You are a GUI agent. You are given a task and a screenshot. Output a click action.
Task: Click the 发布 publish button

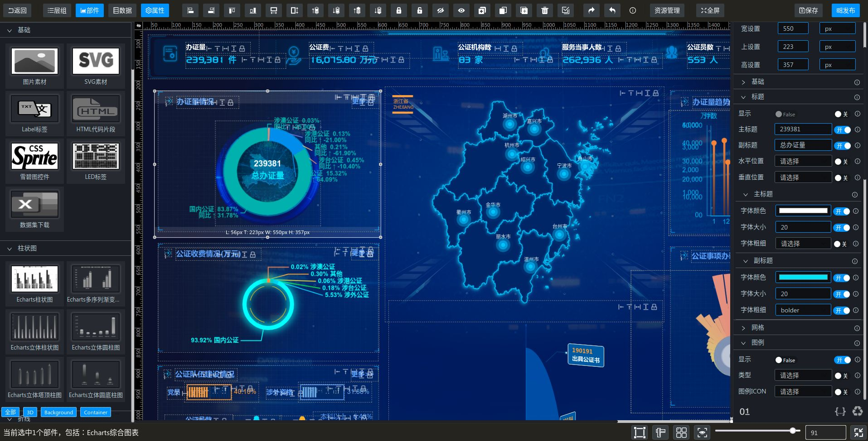pos(845,10)
